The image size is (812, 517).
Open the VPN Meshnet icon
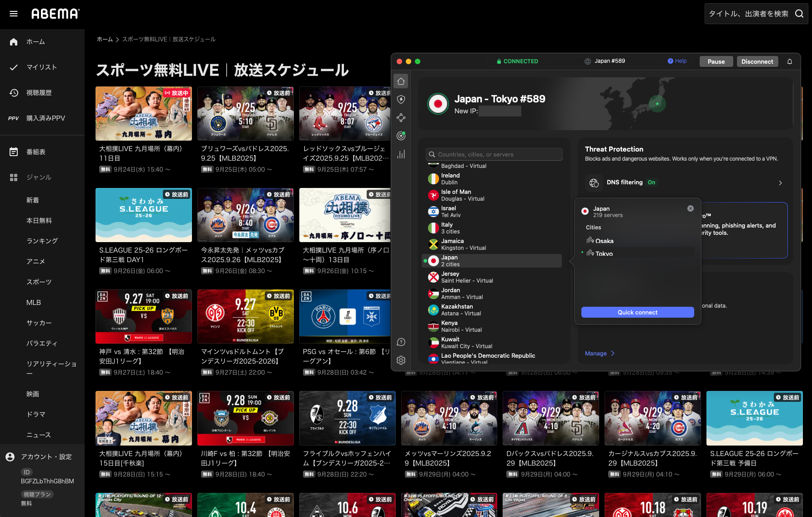(401, 117)
